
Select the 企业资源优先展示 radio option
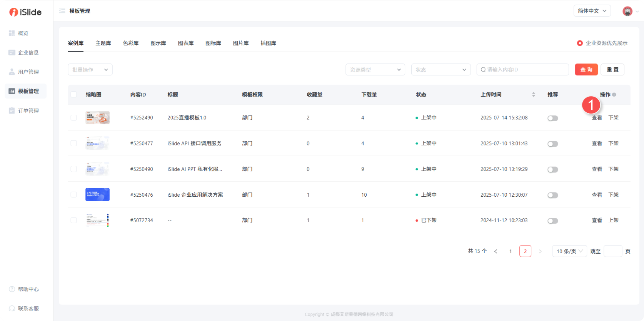coord(580,43)
